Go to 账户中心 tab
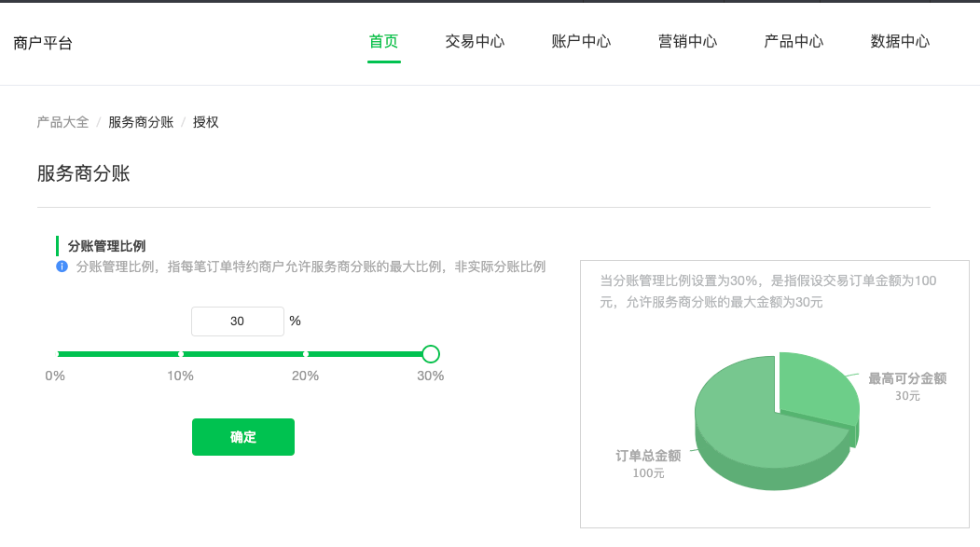 tap(581, 41)
